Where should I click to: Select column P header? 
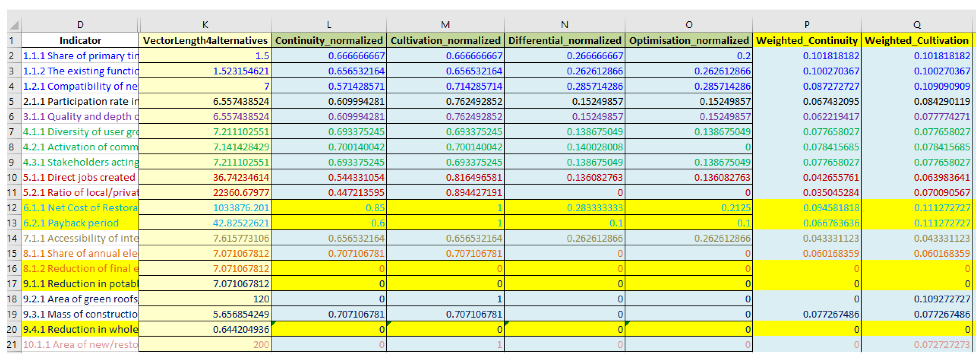pos(807,25)
